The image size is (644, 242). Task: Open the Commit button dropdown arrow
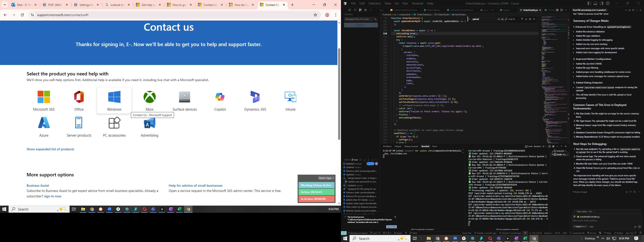376,25
